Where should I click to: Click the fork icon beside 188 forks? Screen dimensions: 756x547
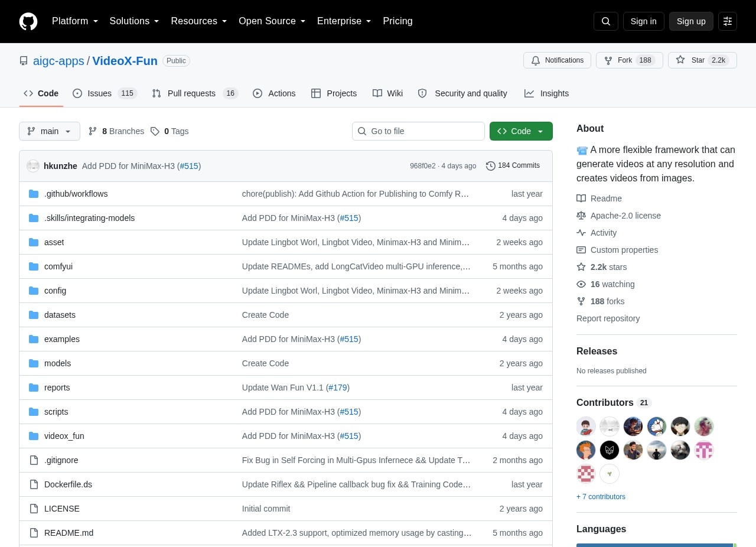pyautogui.click(x=581, y=301)
